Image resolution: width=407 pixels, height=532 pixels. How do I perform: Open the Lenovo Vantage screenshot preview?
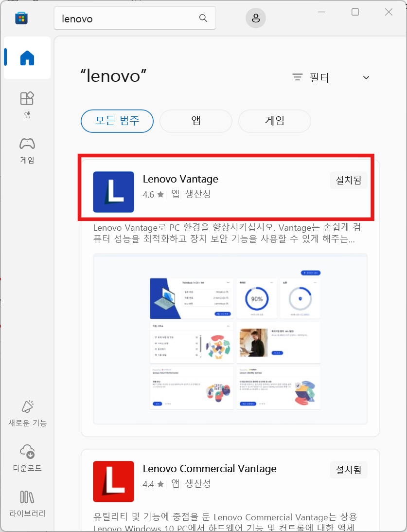(x=230, y=339)
